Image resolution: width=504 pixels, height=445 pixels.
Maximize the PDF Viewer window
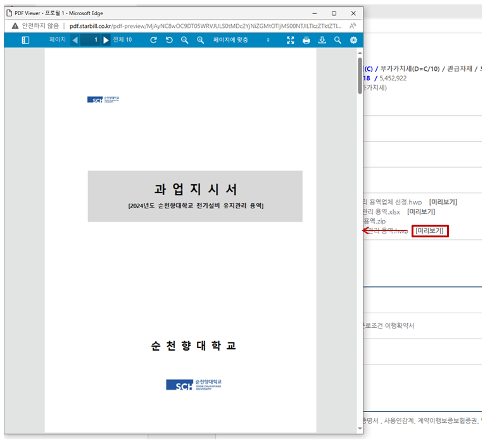334,13
